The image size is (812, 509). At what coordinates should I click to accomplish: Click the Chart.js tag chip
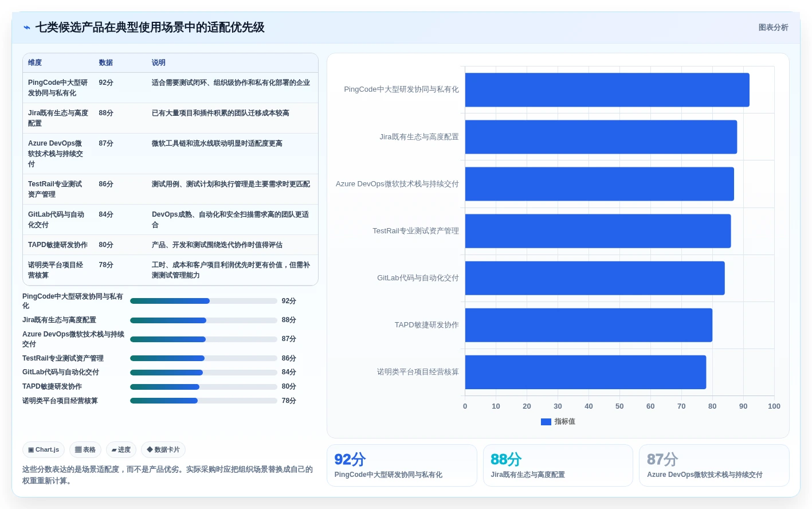point(44,450)
